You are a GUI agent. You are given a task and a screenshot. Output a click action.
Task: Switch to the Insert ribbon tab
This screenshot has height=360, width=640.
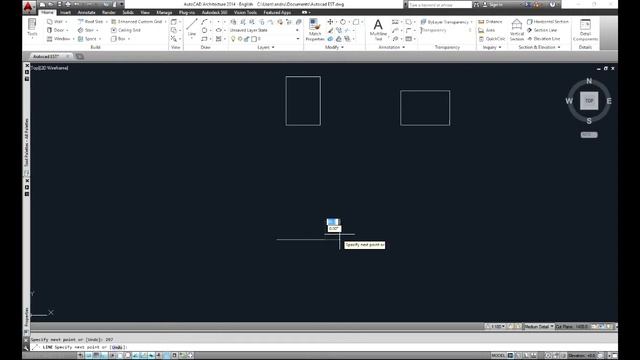coord(65,13)
